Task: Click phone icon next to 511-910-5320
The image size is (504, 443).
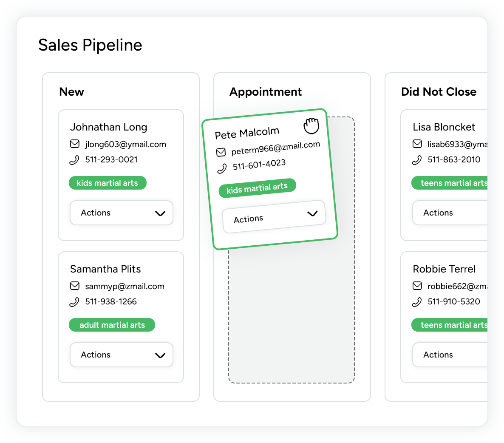Action: [x=417, y=302]
